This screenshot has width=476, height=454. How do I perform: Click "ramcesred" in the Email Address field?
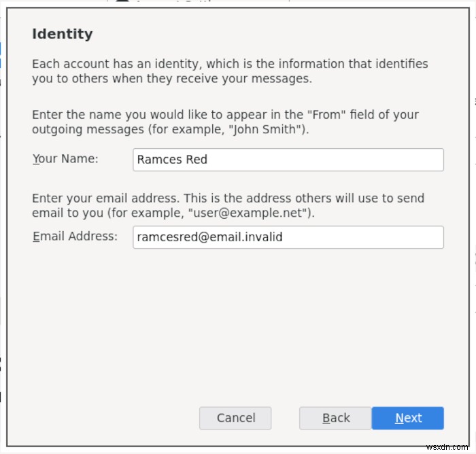[x=167, y=237]
